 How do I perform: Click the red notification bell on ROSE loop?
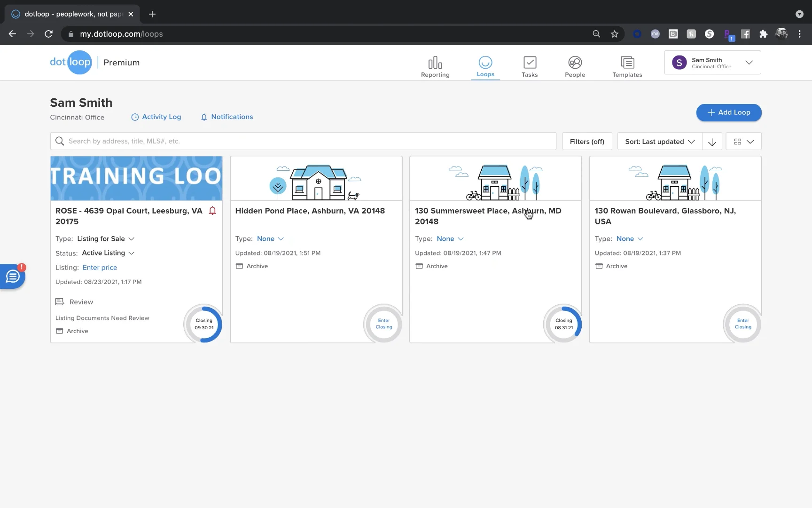[x=212, y=211]
